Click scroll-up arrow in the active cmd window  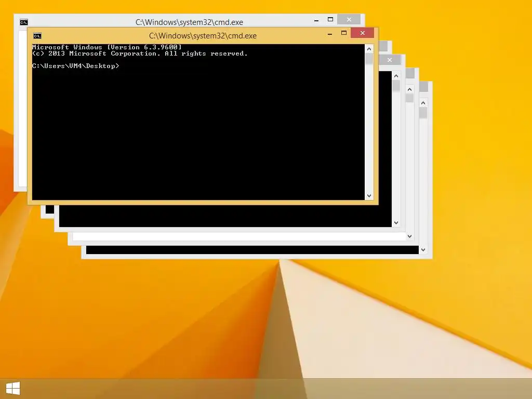click(x=369, y=49)
